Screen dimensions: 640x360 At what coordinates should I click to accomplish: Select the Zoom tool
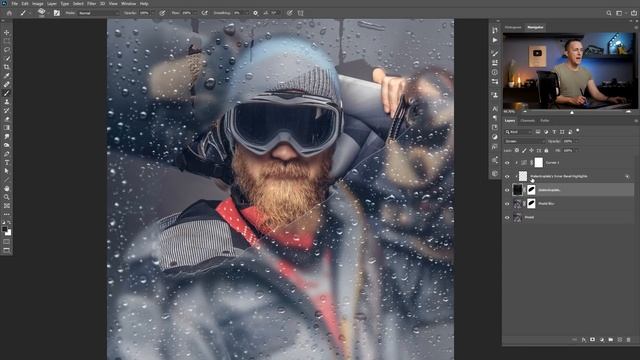tap(7, 197)
